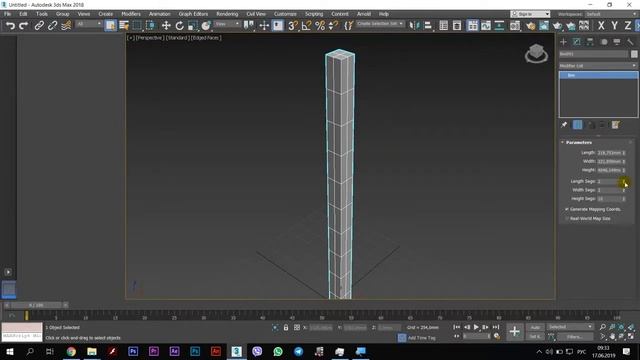Click the Use Pivot Point Center icon
This screenshot has width=640, height=360.
[249, 26]
